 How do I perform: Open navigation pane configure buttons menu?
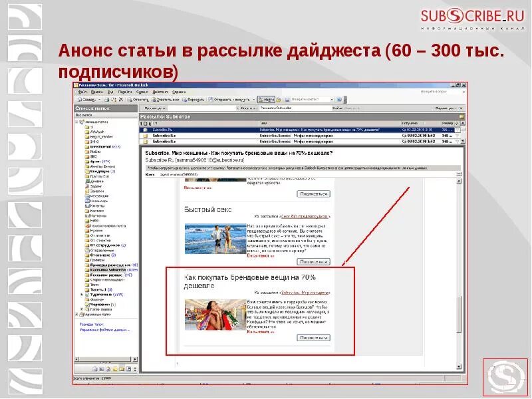coord(135,369)
